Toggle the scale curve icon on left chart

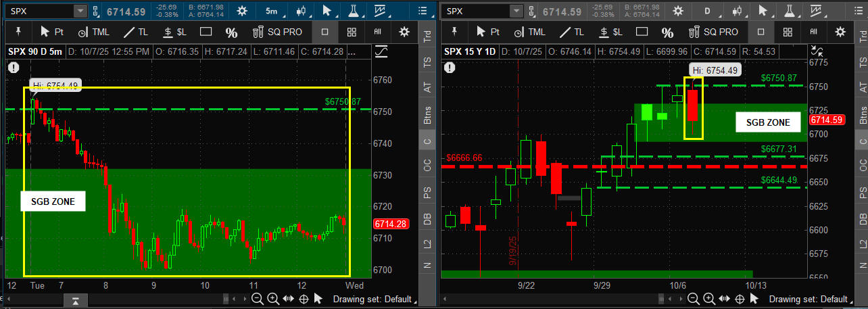(x=381, y=51)
